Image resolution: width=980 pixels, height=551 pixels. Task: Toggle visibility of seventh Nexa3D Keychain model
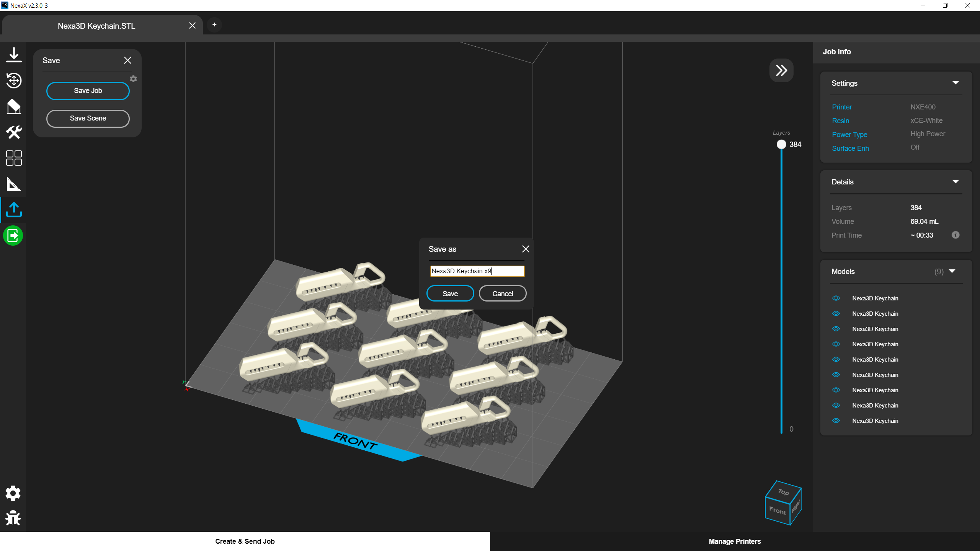click(x=836, y=390)
